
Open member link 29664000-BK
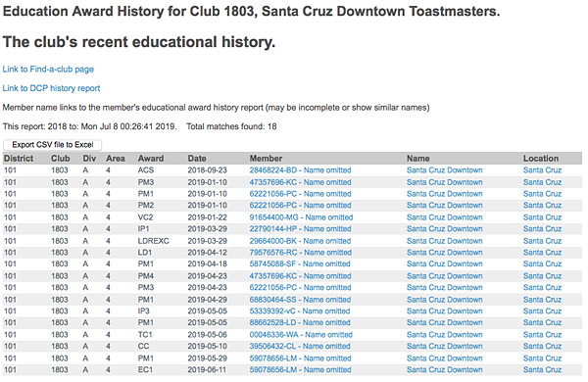(x=300, y=241)
